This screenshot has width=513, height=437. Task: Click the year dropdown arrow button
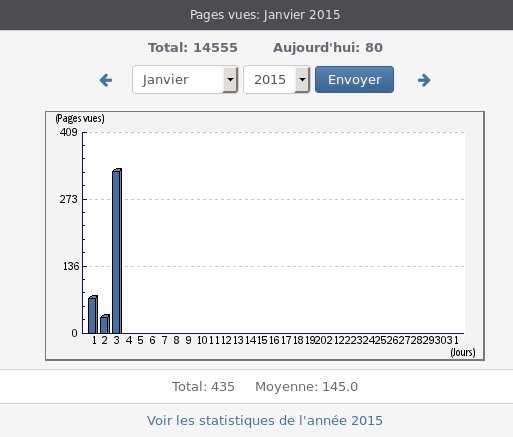point(302,80)
